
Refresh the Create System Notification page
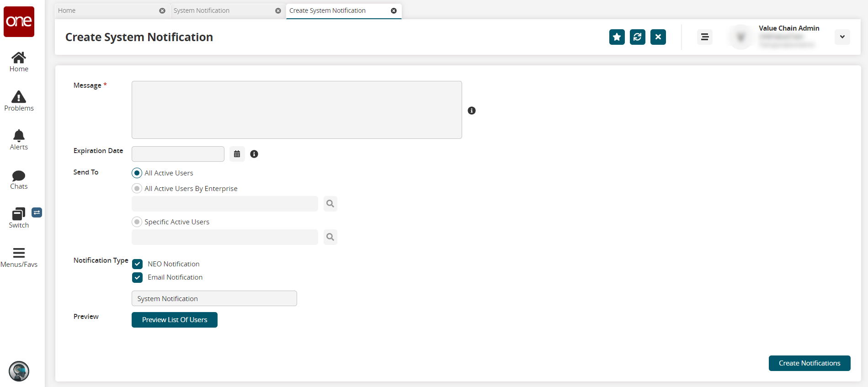click(x=638, y=37)
